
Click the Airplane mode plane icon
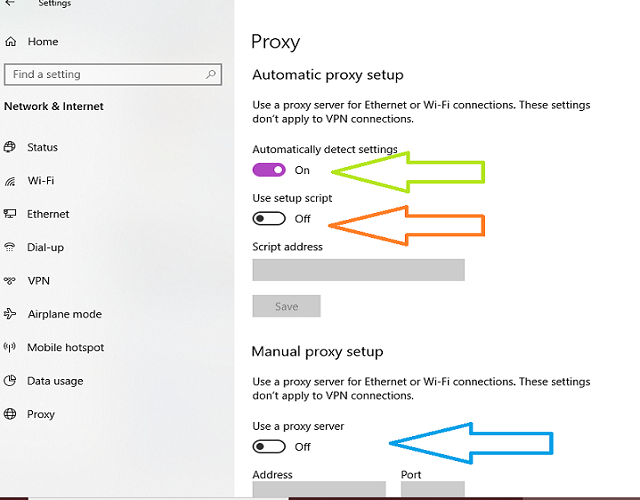10,314
